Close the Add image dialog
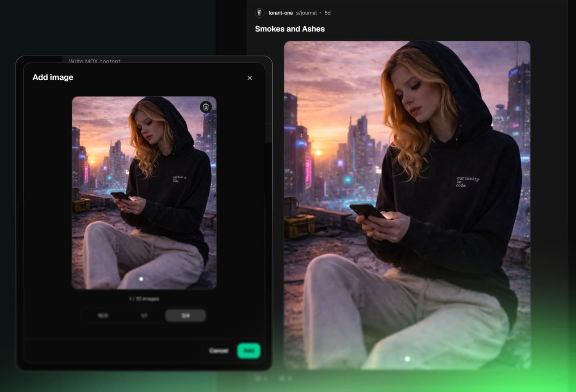Viewport: 576px width, 392px height. [x=250, y=78]
